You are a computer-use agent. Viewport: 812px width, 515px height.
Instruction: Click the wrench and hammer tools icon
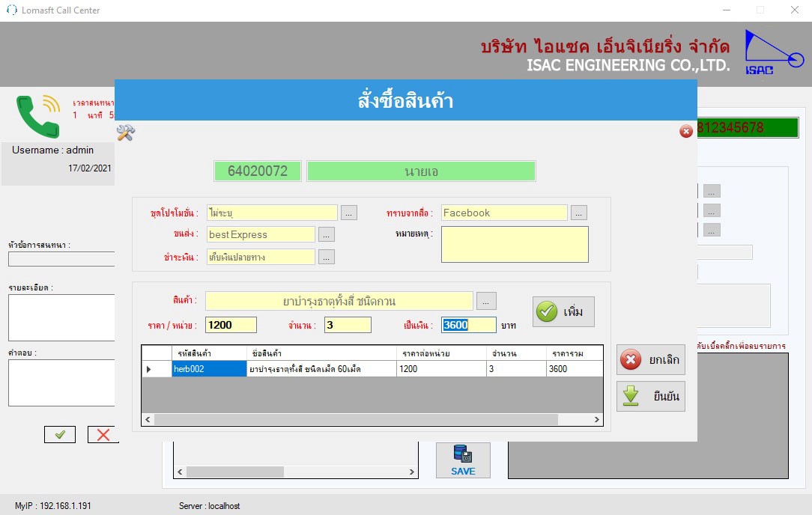[125, 133]
